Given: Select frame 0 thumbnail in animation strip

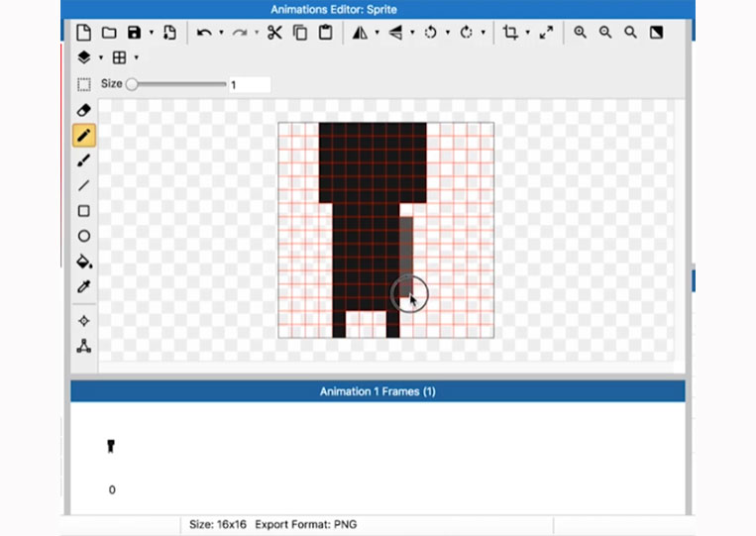Looking at the screenshot, I should click(111, 446).
